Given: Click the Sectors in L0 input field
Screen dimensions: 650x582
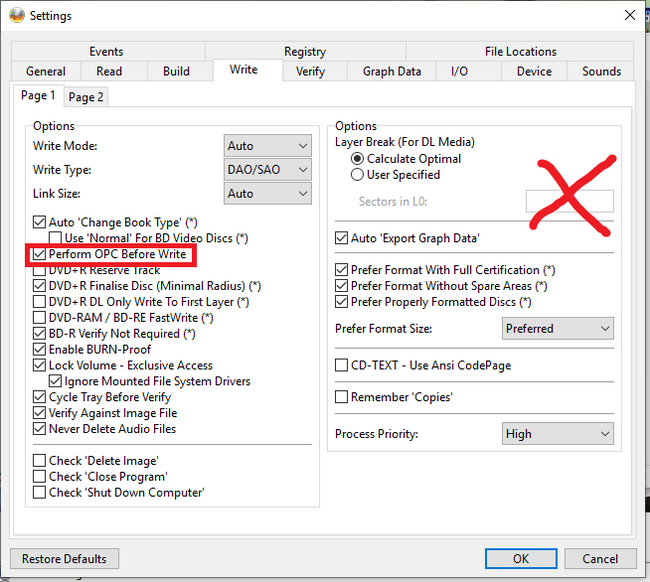Looking at the screenshot, I should coord(570,201).
